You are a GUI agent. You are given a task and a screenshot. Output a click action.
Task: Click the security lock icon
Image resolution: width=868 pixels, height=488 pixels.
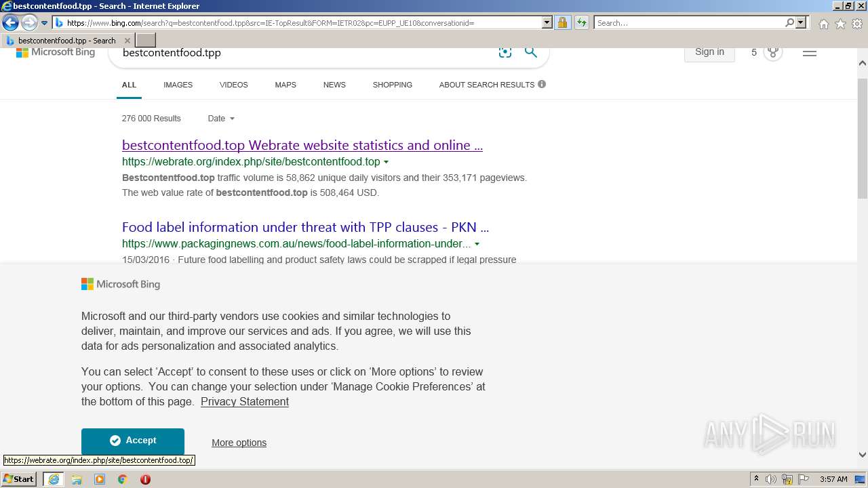click(x=562, y=22)
